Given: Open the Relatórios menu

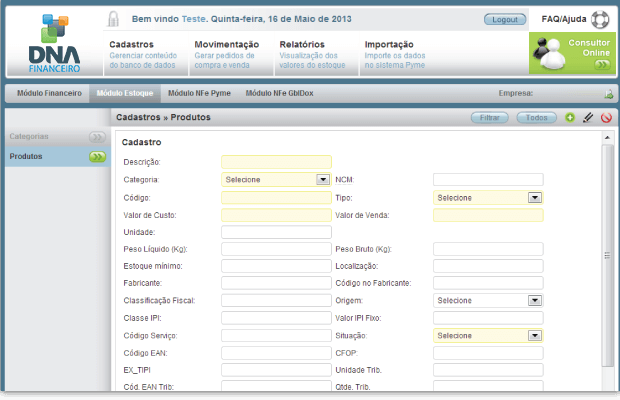Looking at the screenshot, I should (302, 45).
